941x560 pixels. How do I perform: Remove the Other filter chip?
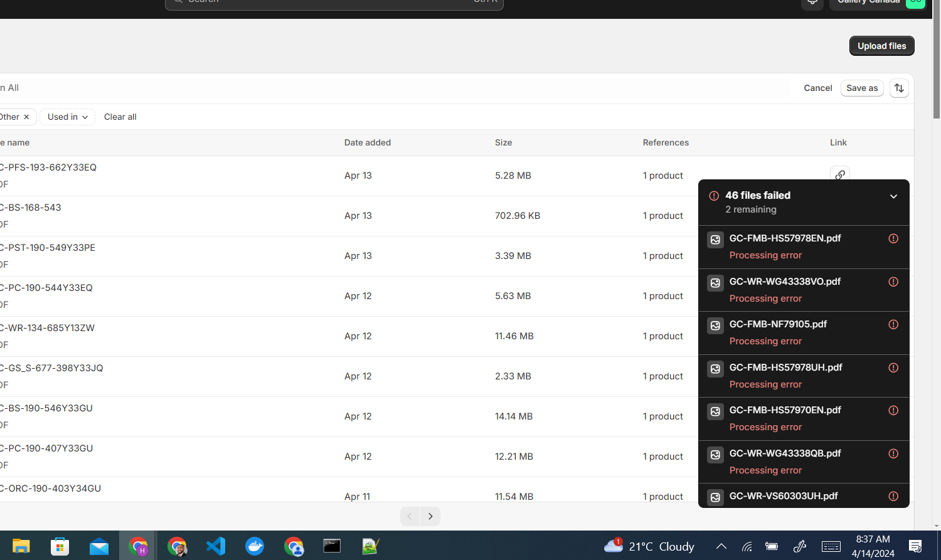click(26, 117)
